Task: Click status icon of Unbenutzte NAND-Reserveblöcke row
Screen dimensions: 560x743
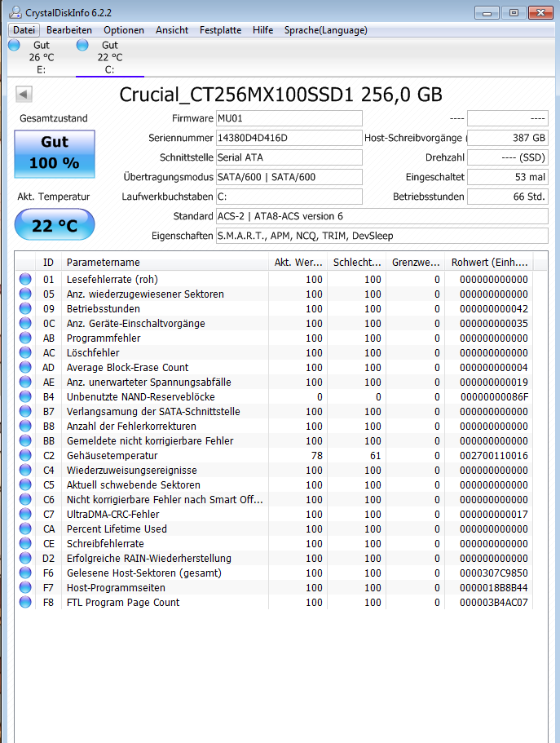Action: coord(25,396)
